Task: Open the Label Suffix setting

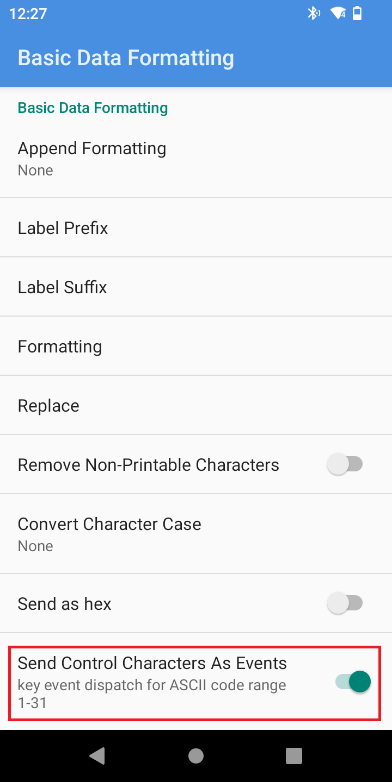Action: coord(196,287)
